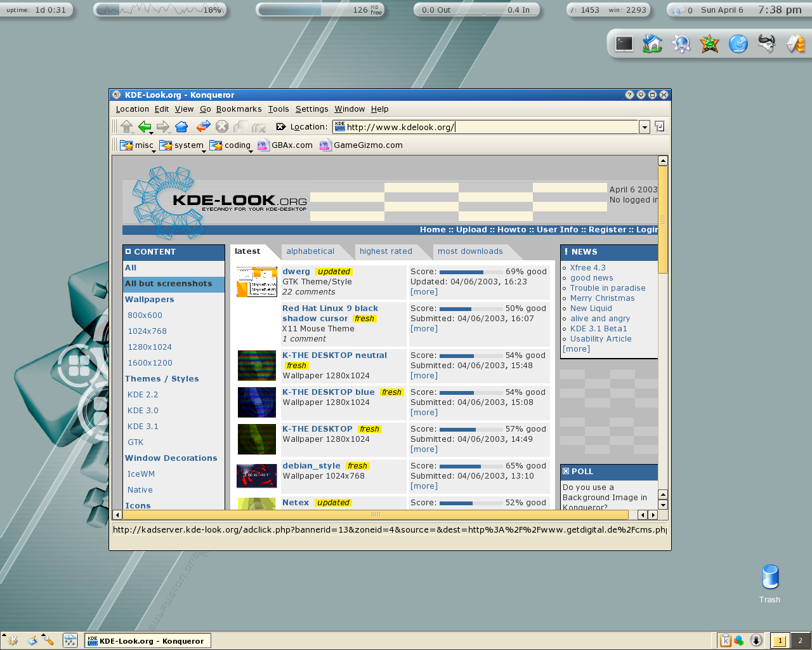Reload the page with the Reload icon
812x650 pixels.
tap(203, 126)
